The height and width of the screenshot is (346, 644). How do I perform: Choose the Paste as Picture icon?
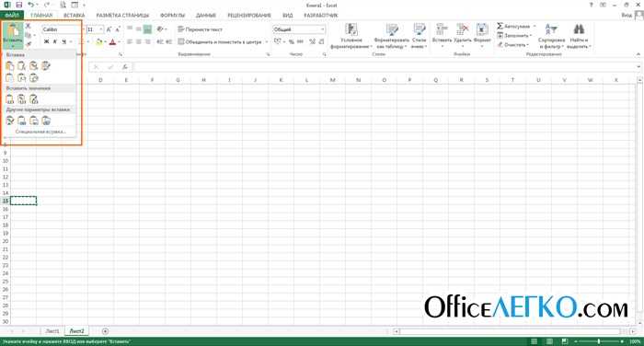click(x=34, y=121)
